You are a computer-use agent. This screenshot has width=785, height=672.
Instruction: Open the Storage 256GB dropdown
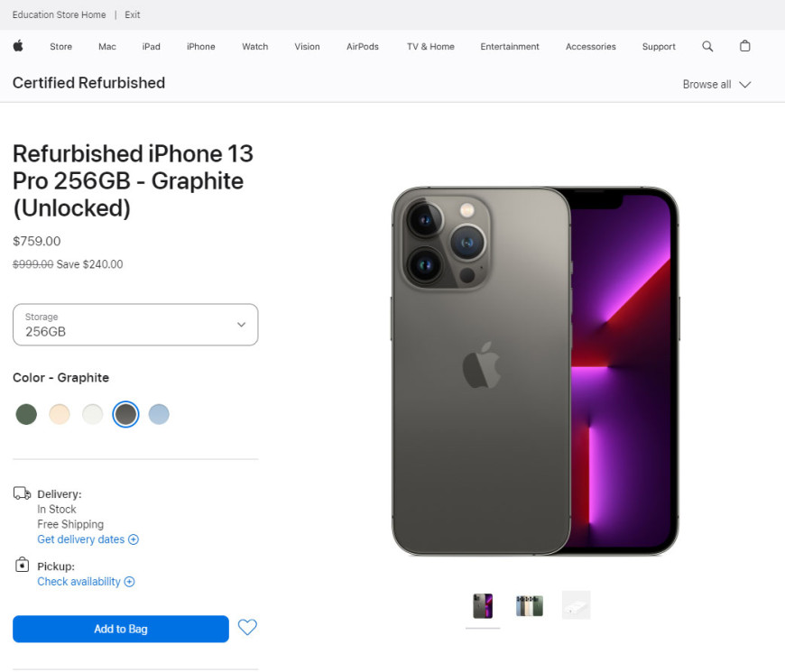coord(135,325)
